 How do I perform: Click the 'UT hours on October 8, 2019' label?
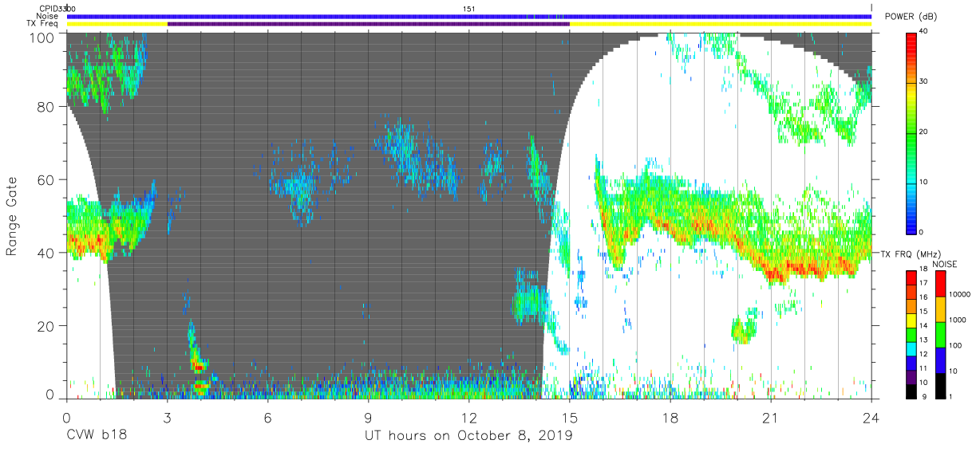tap(468, 436)
